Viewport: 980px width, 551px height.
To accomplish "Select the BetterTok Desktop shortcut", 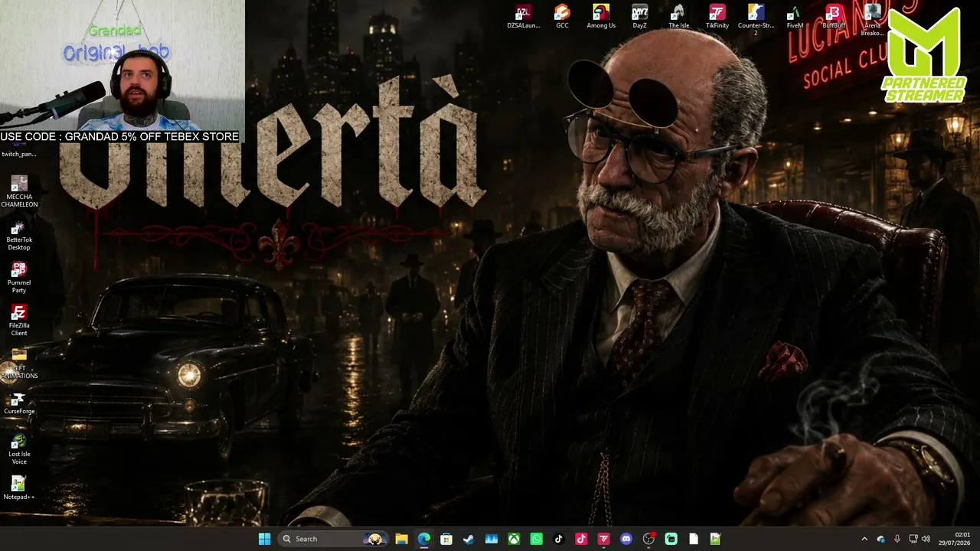I will coord(19,235).
